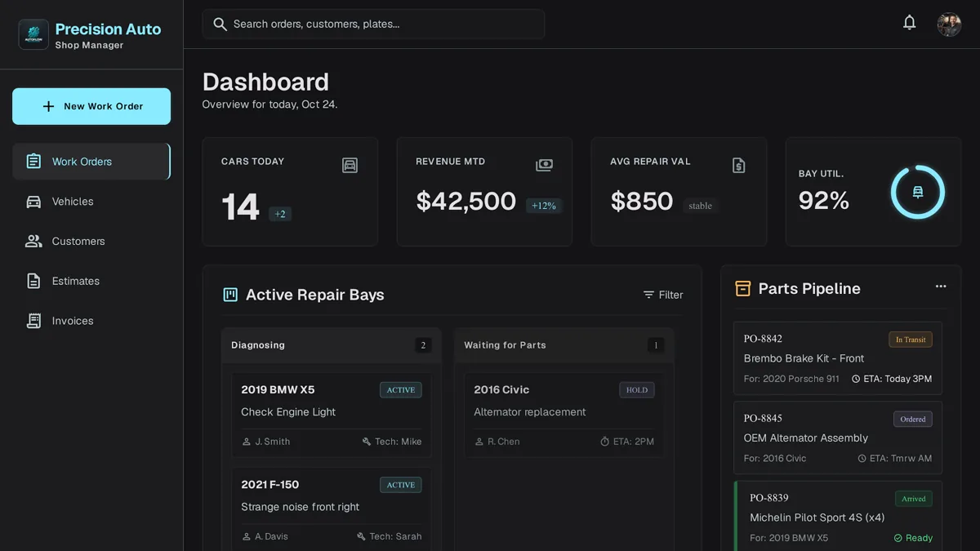980x551 pixels.
Task: Create a New Work Order
Action: click(x=91, y=106)
